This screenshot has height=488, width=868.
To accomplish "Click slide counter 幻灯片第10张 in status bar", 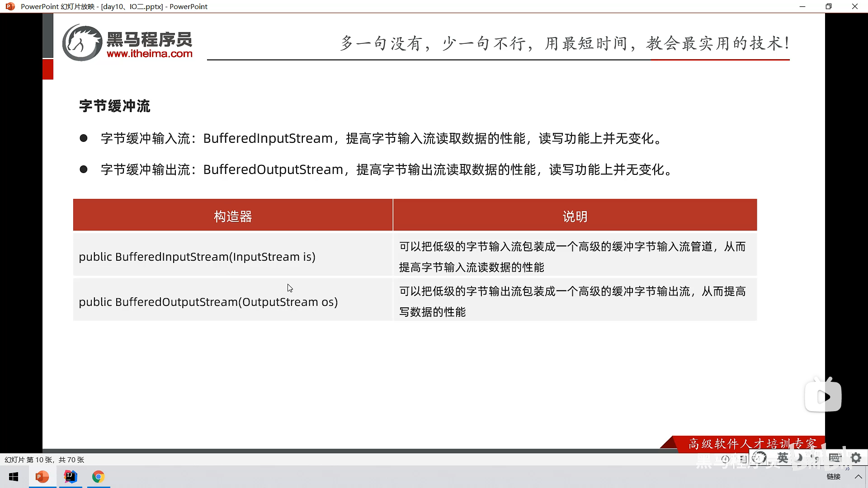I will pyautogui.click(x=44, y=460).
